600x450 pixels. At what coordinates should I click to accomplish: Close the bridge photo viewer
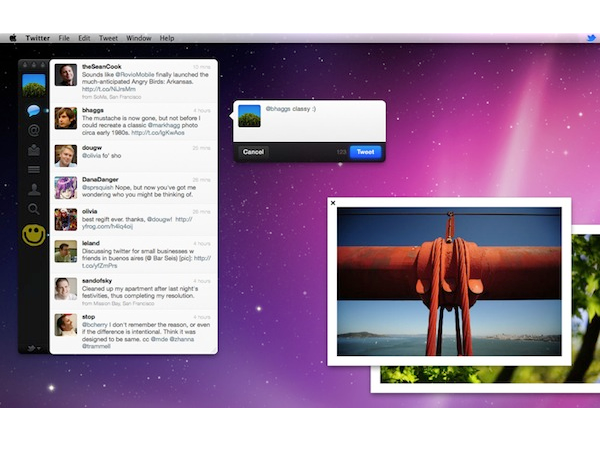point(333,203)
